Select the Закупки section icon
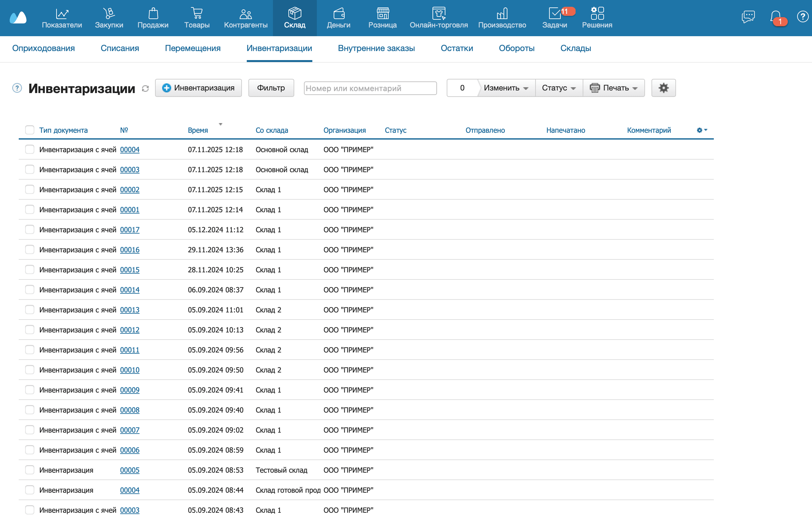 pyautogui.click(x=109, y=14)
